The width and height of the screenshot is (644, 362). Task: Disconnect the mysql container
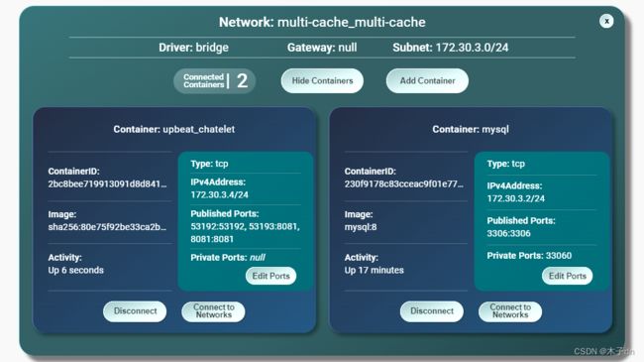click(432, 311)
